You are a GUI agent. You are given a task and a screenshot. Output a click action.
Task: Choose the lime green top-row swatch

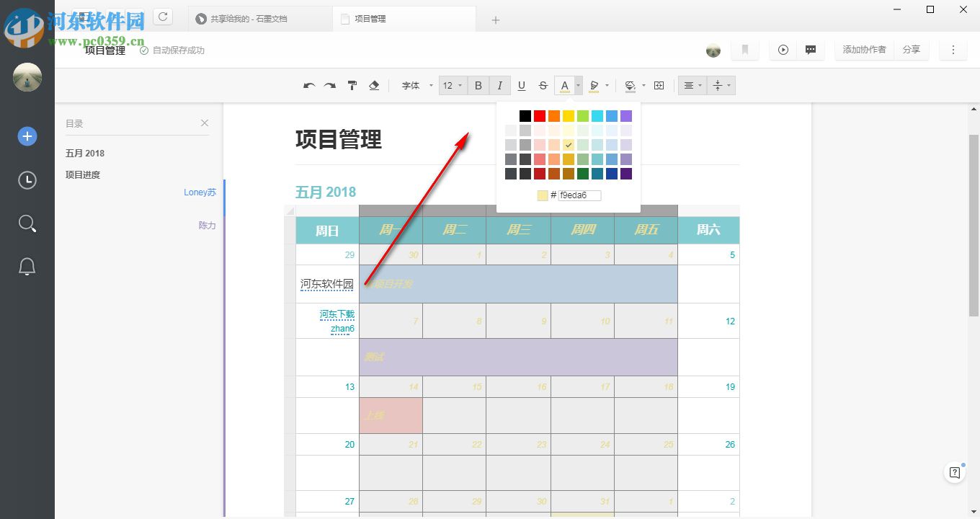click(583, 116)
